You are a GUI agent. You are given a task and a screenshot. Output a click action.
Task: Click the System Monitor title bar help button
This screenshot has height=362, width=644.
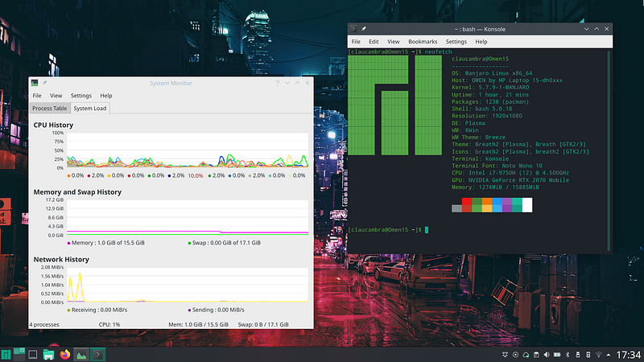click(277, 83)
